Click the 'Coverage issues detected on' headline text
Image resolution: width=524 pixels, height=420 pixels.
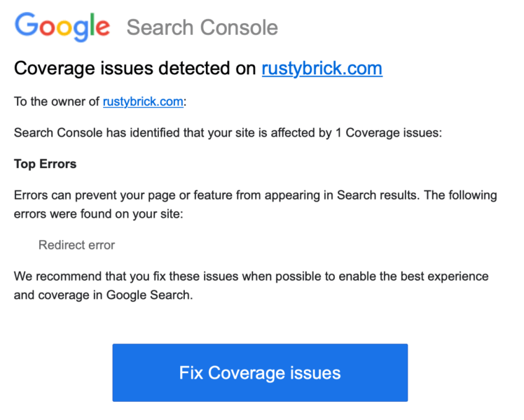pos(136,69)
